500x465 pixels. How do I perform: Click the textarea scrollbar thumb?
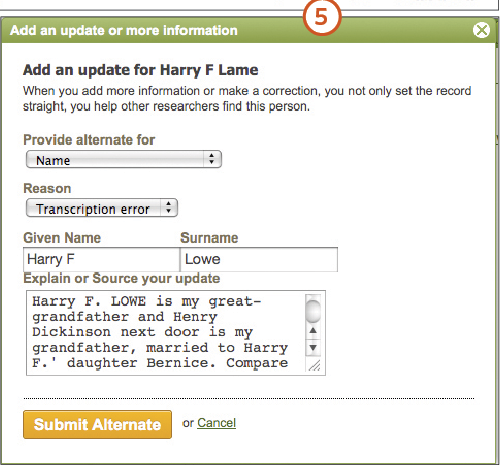tap(313, 310)
